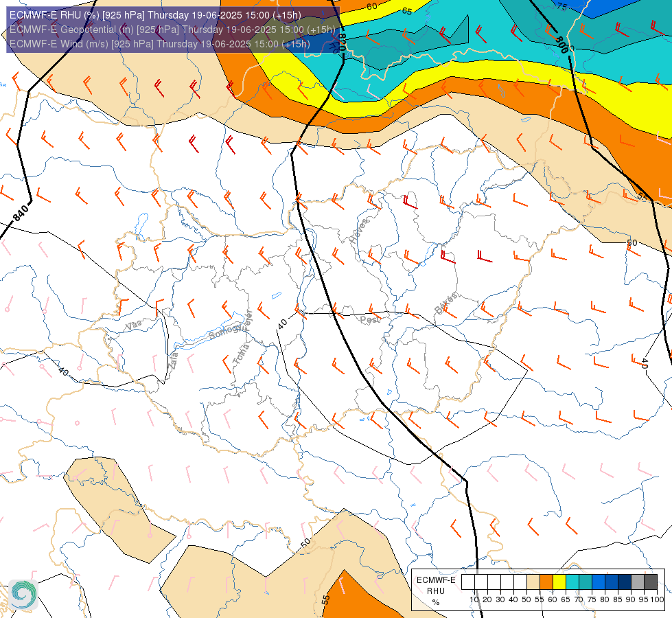Select the ECMWF-E RHU (%) title line

(x=155, y=15)
